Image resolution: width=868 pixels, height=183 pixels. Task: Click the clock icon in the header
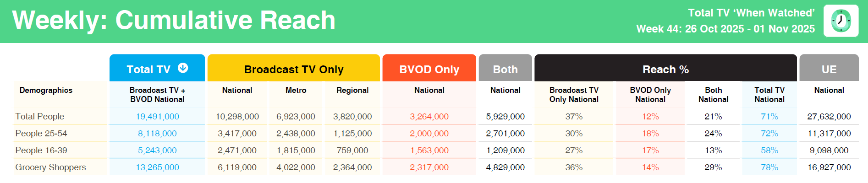[841, 21]
